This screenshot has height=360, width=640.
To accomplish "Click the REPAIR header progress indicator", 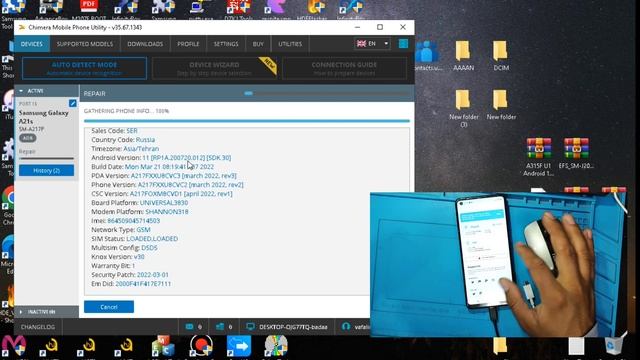I will [248, 93].
